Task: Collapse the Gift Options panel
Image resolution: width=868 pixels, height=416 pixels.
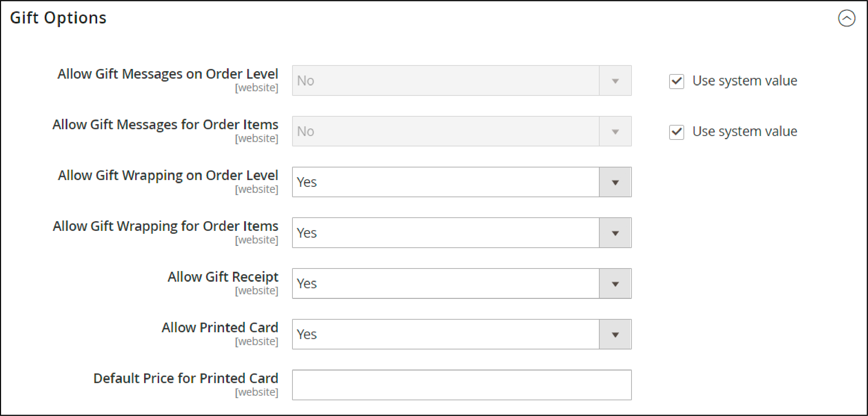Action: pos(847,17)
